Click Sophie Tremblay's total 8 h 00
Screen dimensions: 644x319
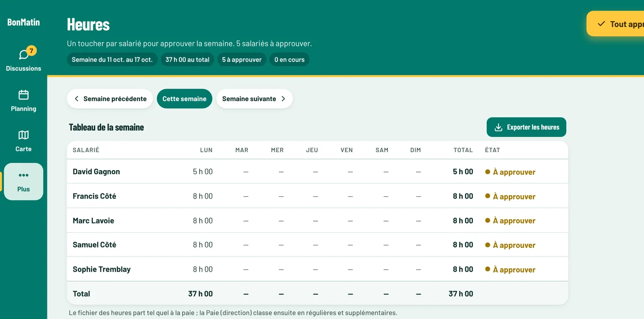click(x=463, y=269)
